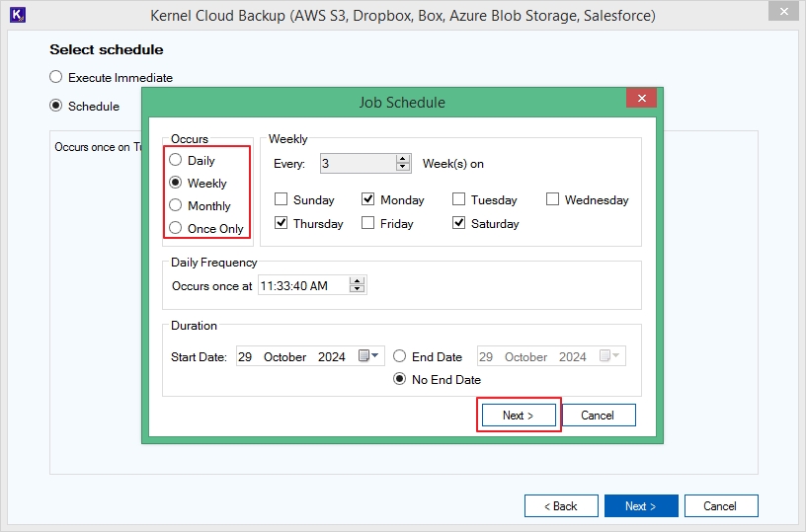Screen dimensions: 806x532
Task: Expand the Start Date dropdown arrow
Action: tap(375, 355)
